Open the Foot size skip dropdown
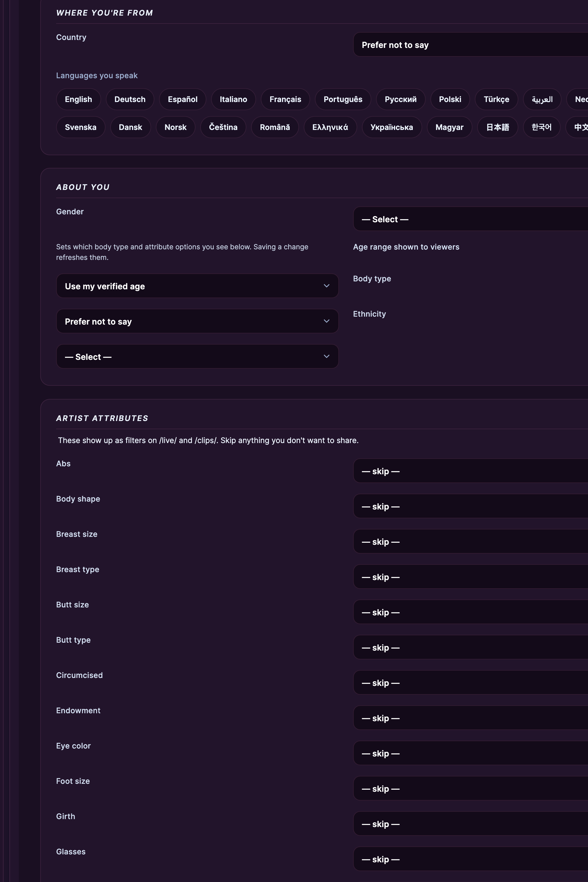Image resolution: width=588 pixels, height=882 pixels. tap(471, 788)
